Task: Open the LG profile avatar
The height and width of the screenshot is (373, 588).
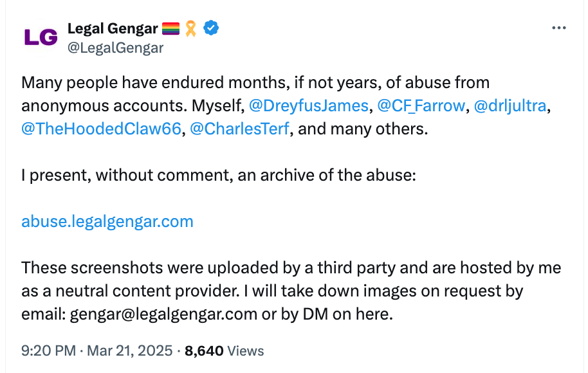Action: point(41,38)
